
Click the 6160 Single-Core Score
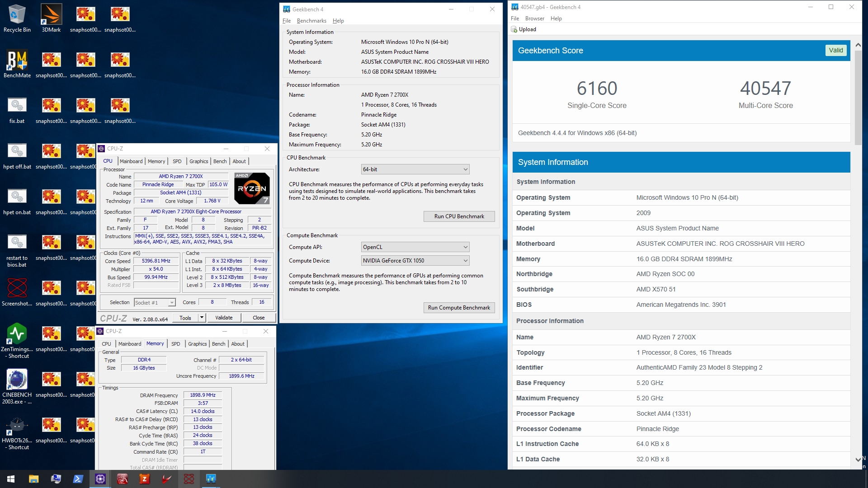coord(597,89)
